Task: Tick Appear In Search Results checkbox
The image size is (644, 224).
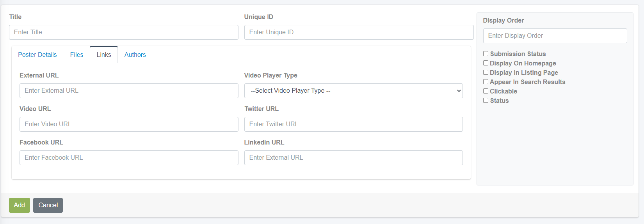Action: click(x=486, y=82)
